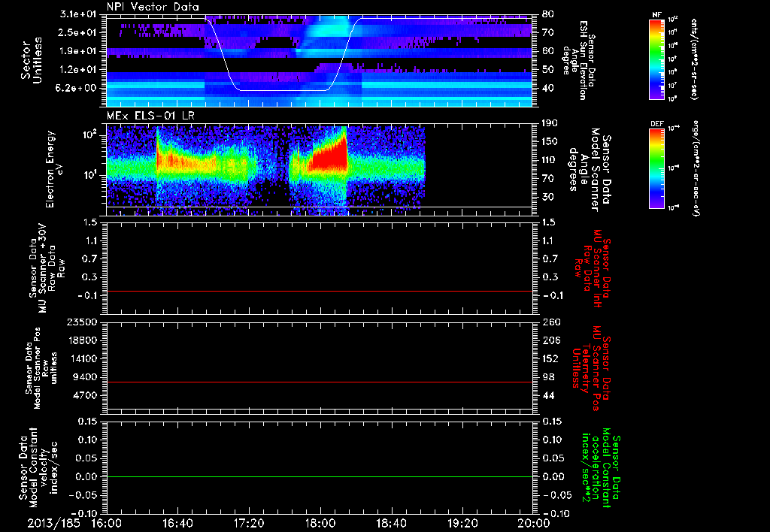Image resolution: width=770 pixels, height=532 pixels.
Task: Click the 'Model Scanner Pos Raw unitless' axis label
Action: [x=41, y=368]
